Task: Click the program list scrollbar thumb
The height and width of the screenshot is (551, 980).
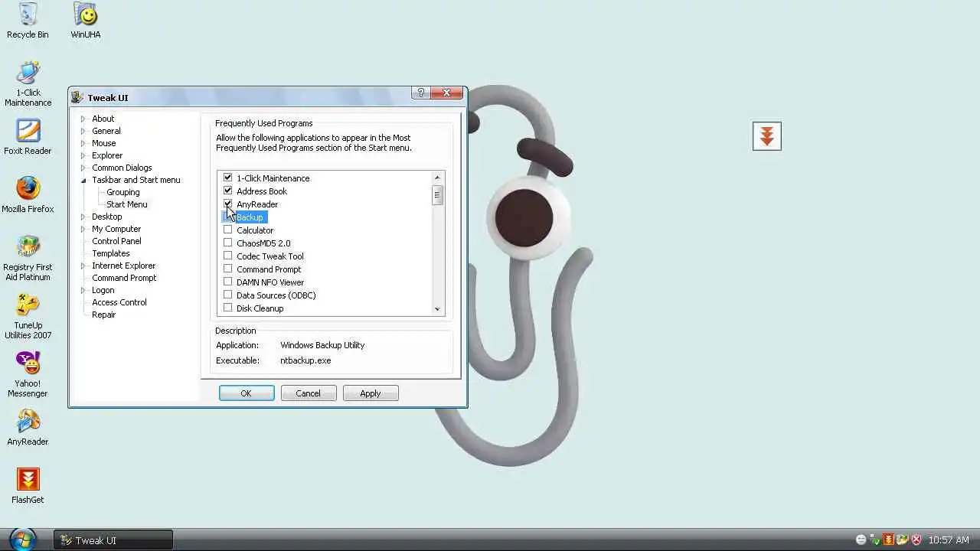Action: [x=437, y=194]
